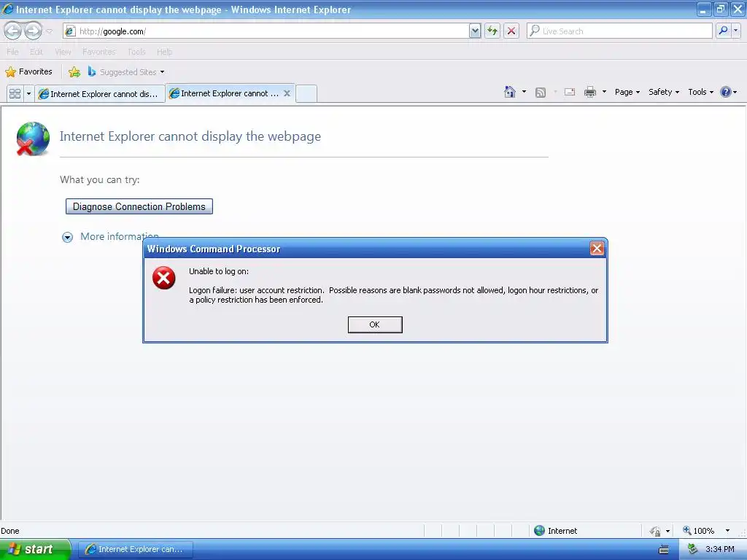Click the Quick Tabs grid icon

pyautogui.click(x=15, y=94)
